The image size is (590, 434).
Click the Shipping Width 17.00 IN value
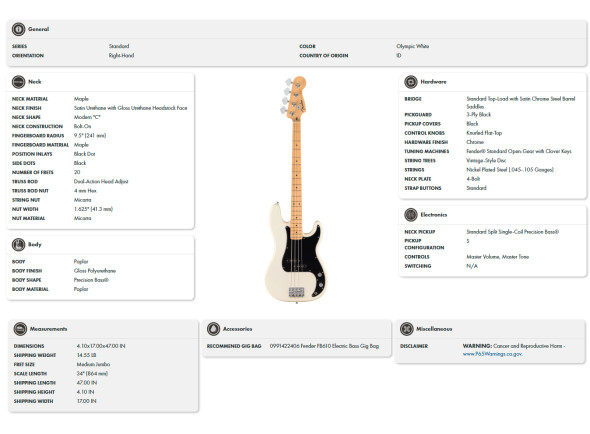[x=87, y=401]
